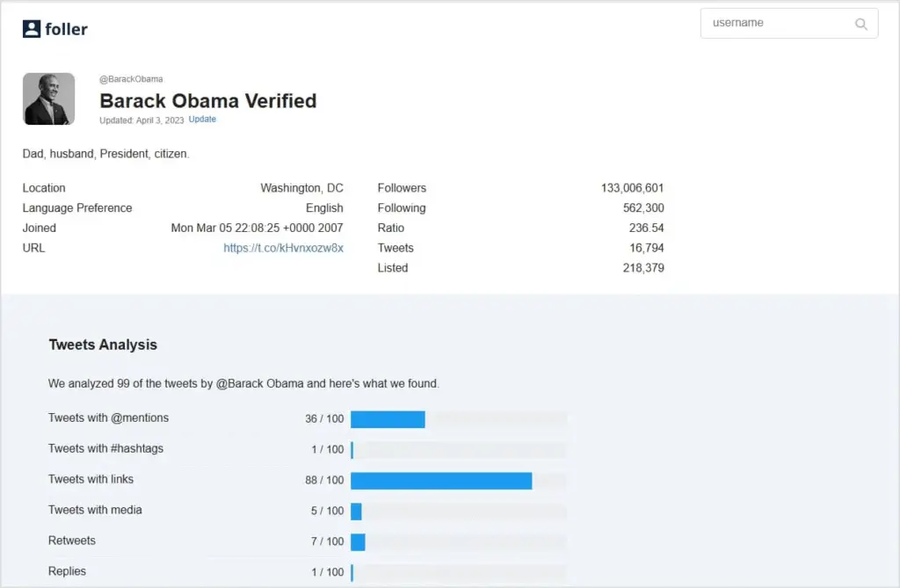Click the Washington, DC value
Image resolution: width=900 pixels, height=588 pixels.
coord(302,188)
